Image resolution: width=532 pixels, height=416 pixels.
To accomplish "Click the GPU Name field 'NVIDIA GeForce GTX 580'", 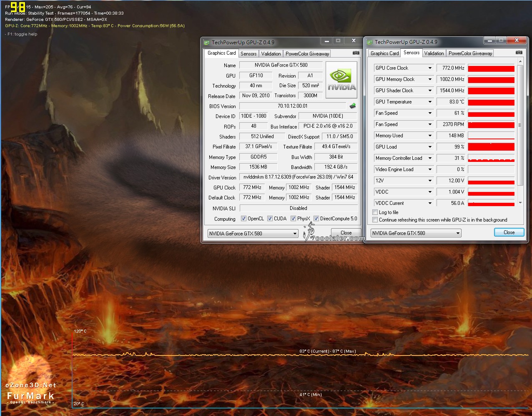I will point(281,65).
